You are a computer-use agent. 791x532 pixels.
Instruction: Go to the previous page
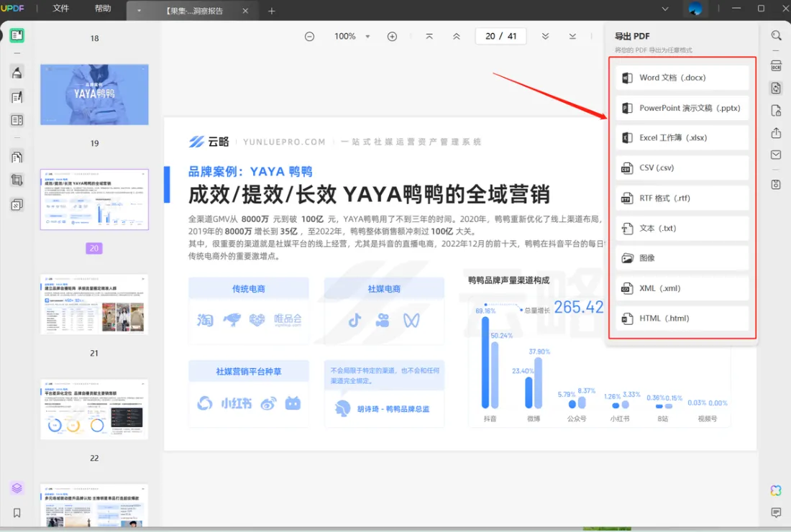[x=456, y=37]
